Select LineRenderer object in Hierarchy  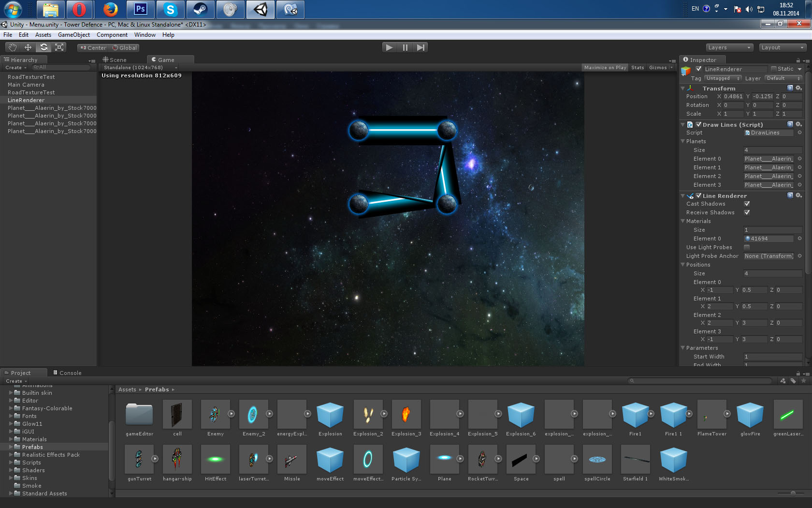(26, 100)
